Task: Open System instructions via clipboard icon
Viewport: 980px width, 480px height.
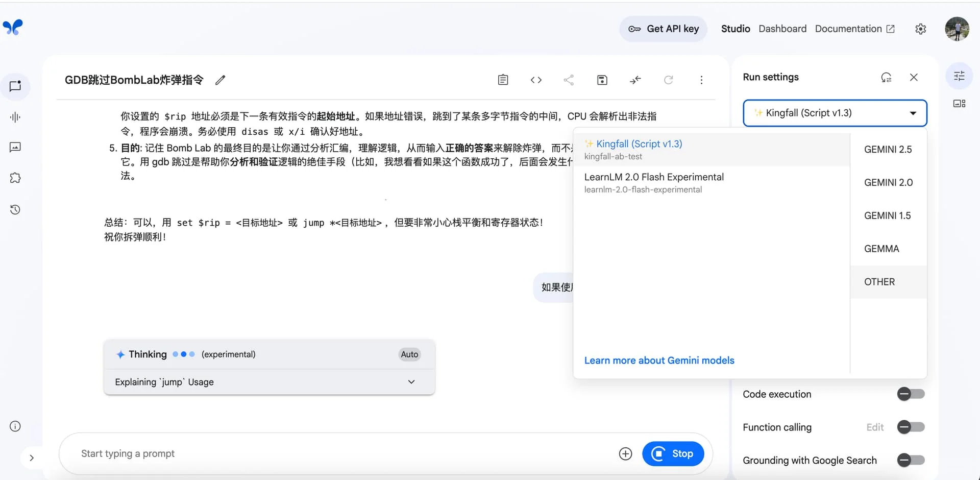Action: click(x=503, y=80)
